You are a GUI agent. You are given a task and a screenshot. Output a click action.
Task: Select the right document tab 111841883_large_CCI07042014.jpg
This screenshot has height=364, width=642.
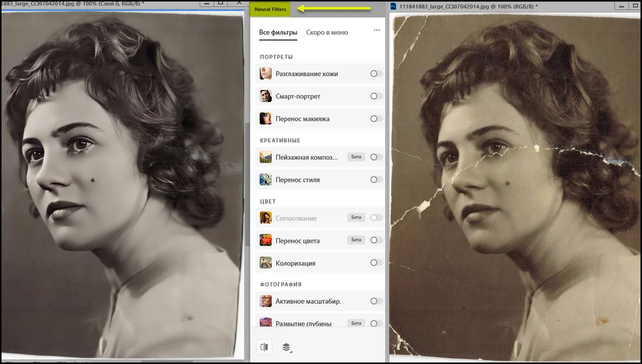[x=464, y=6]
